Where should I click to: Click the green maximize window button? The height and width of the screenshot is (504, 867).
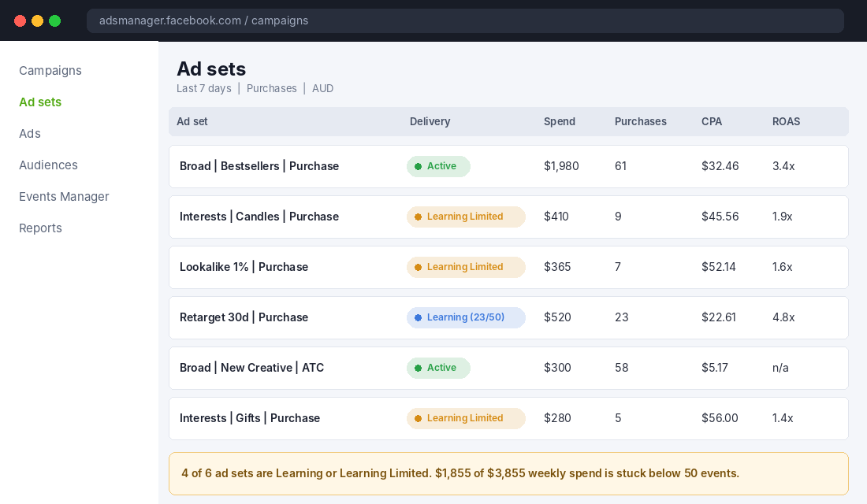[x=54, y=21]
